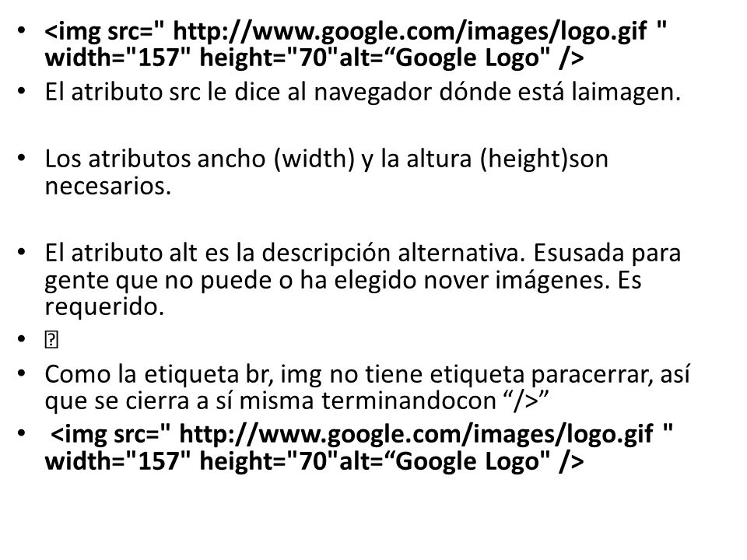This screenshot has height=560, width=747.
Task: Click width="157" in the bottom code sample
Action: pyautogui.click(x=117, y=461)
